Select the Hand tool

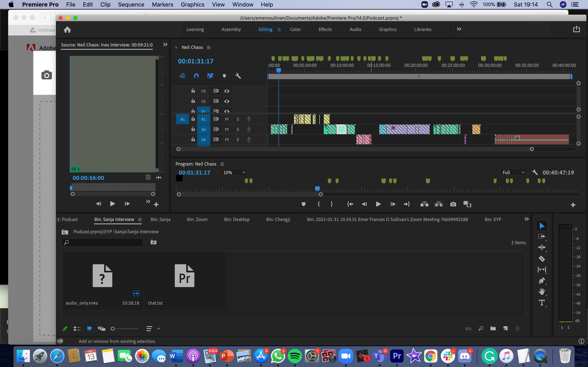pos(542,292)
